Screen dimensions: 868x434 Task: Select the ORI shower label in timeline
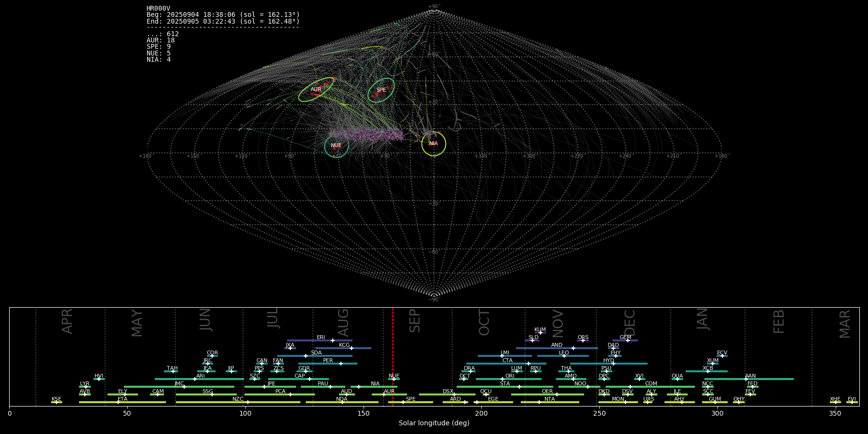pos(510,376)
